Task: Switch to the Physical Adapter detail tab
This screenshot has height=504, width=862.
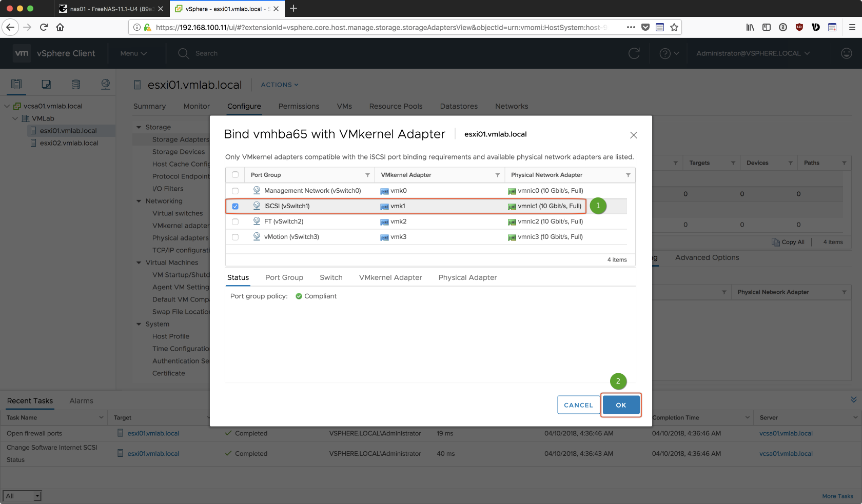Action: 467,277
